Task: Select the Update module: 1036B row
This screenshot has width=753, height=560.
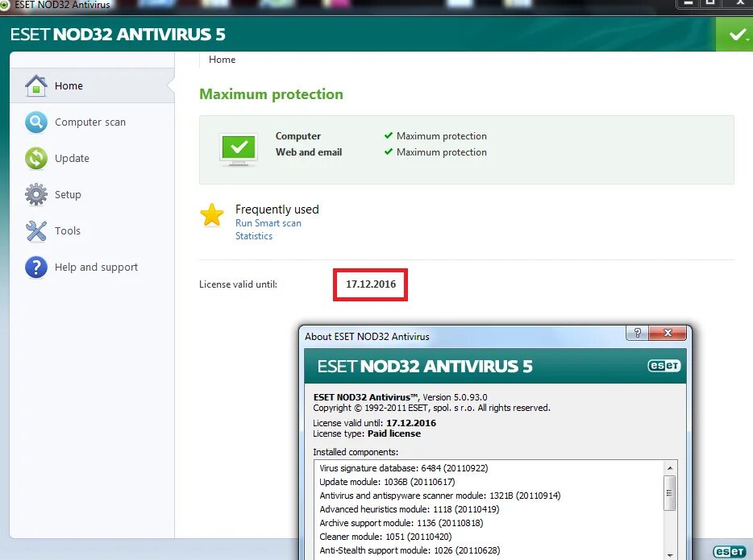Action: [x=387, y=482]
